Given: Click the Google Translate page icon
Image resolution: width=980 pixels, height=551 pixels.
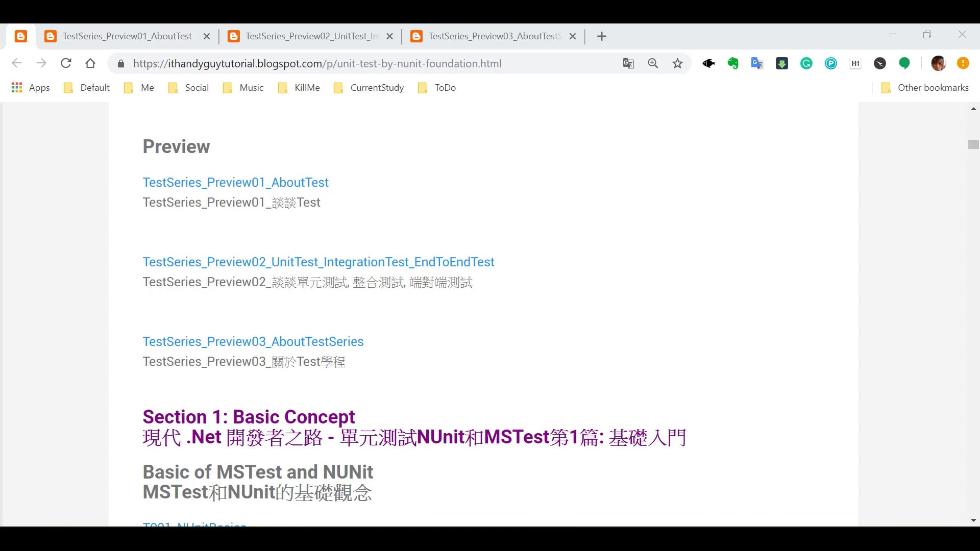Looking at the screenshot, I should coord(628,63).
